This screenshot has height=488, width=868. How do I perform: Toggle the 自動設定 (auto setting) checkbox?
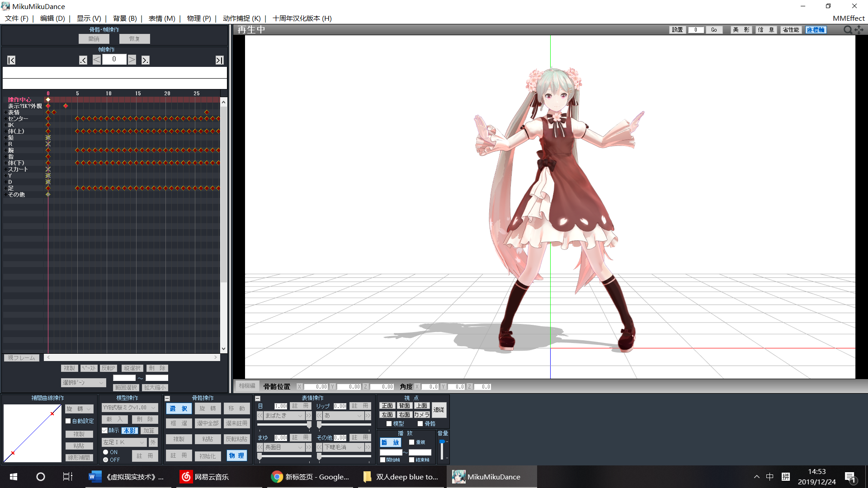[x=67, y=420]
